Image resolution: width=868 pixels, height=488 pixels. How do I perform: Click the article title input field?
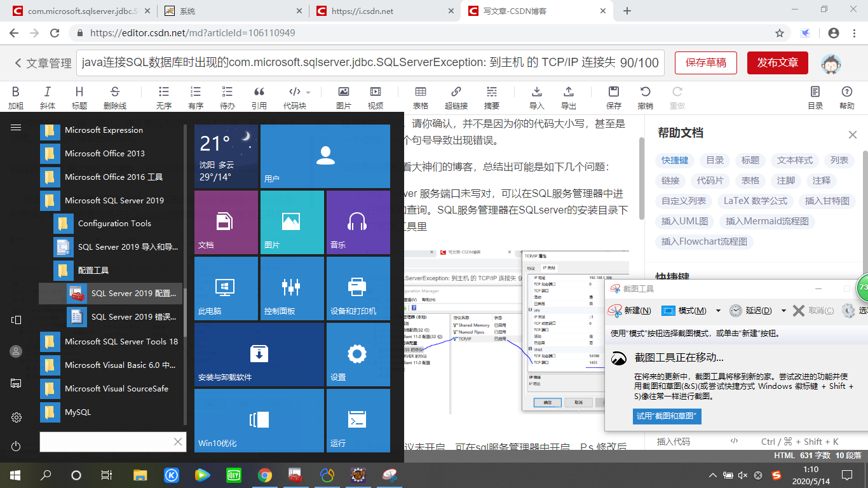tap(369, 64)
